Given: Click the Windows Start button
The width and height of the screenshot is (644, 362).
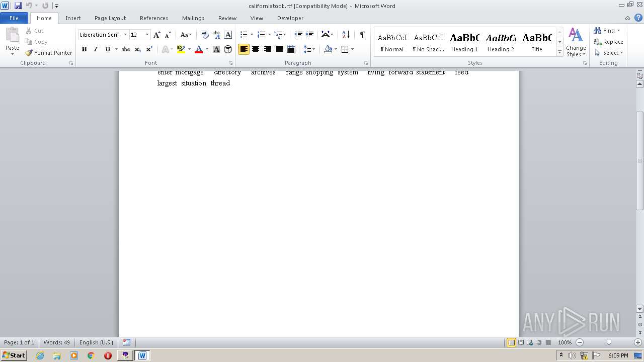Looking at the screenshot, I should pos(14,355).
